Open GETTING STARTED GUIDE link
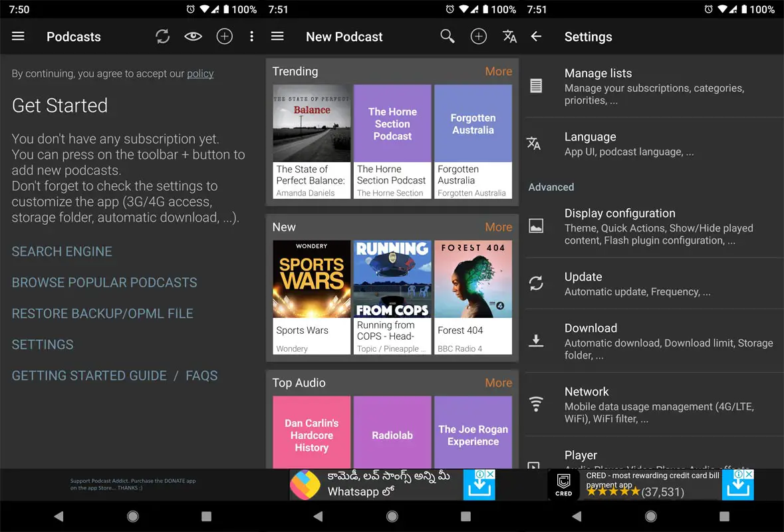 [x=89, y=376]
